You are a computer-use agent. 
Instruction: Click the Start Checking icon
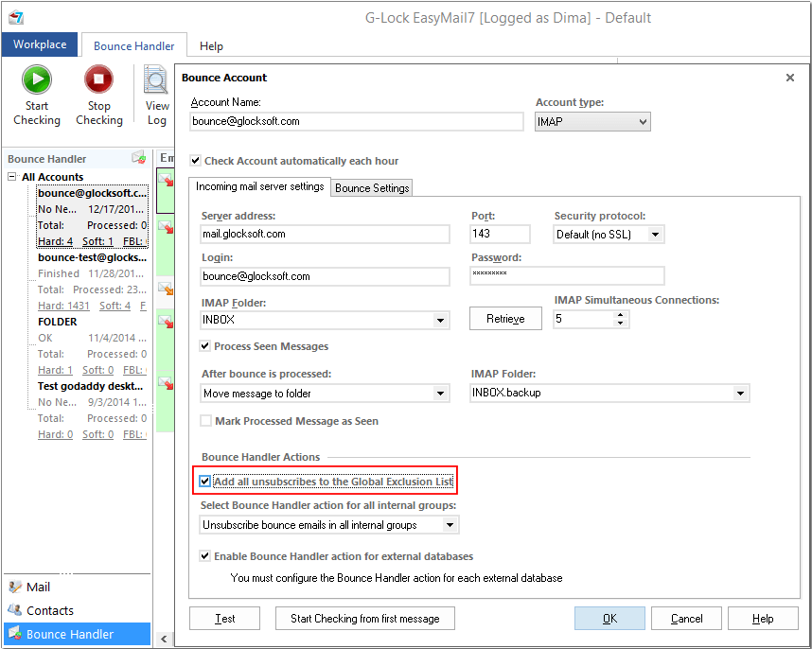click(x=37, y=79)
